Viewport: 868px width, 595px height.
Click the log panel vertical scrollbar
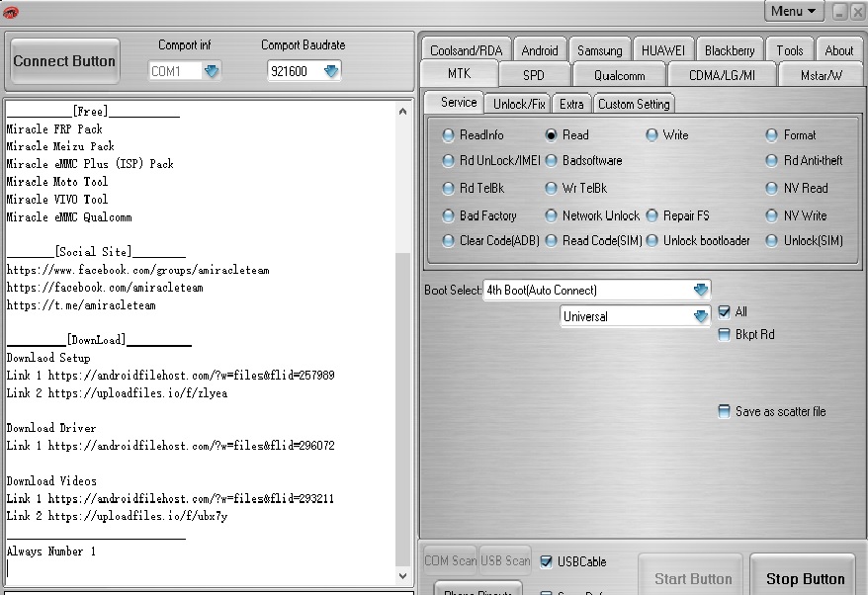pyautogui.click(x=403, y=395)
